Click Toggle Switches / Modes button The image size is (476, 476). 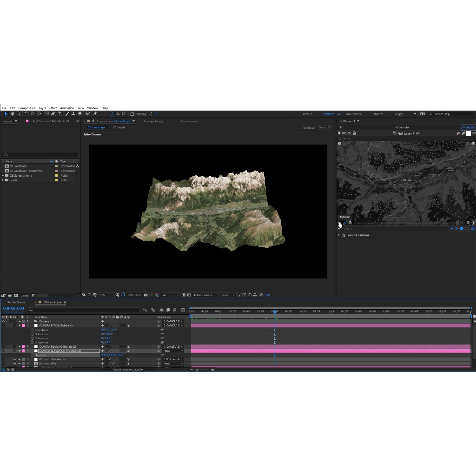coord(128,370)
